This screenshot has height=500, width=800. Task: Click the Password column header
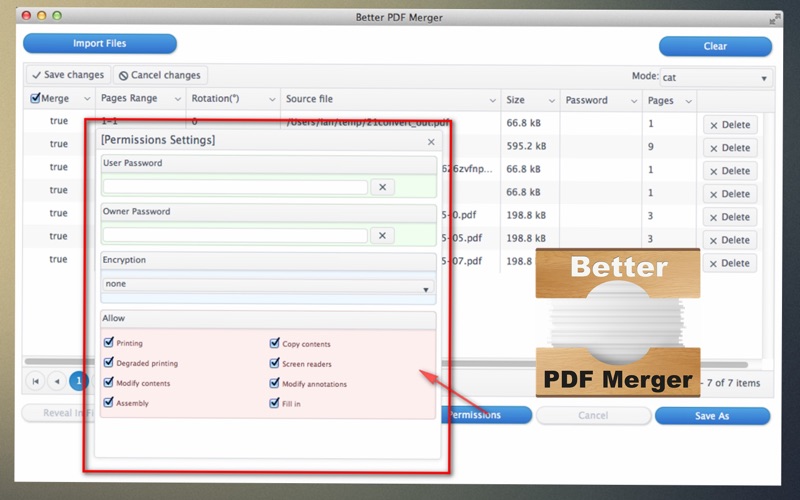point(586,100)
